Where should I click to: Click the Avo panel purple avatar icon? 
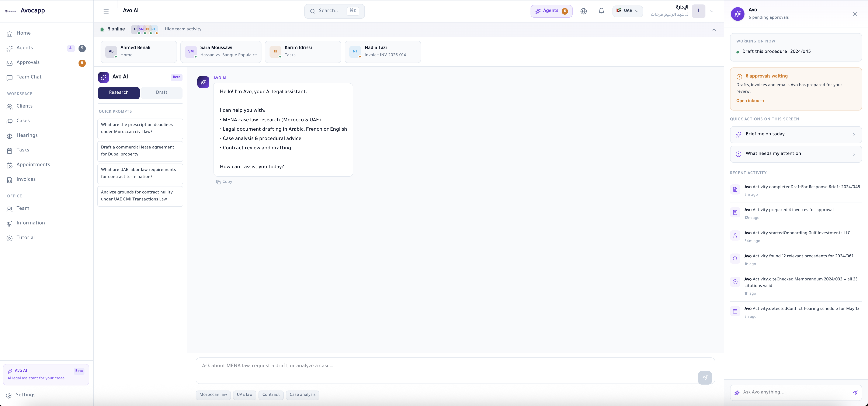[x=738, y=14]
